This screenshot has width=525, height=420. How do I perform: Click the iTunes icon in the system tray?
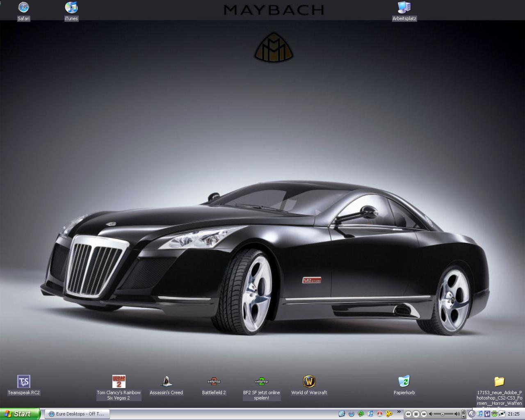[480, 414]
